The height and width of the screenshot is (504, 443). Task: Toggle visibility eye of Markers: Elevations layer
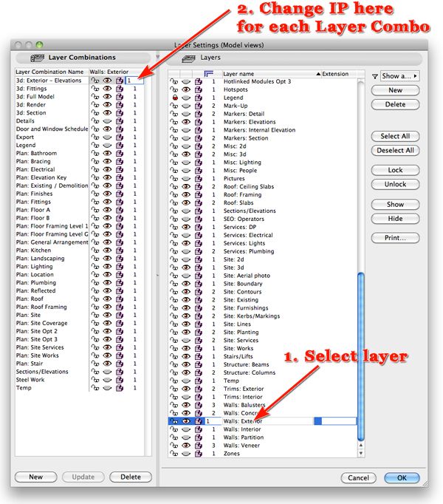186,122
